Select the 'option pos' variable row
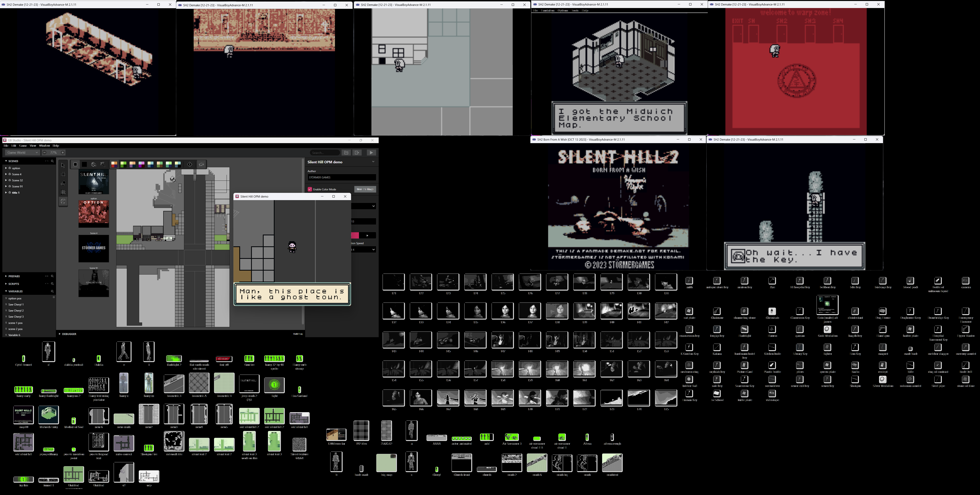 (x=29, y=298)
